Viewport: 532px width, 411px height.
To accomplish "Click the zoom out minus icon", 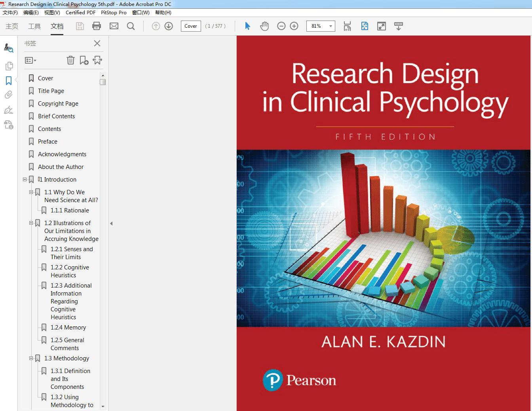I will click(281, 26).
